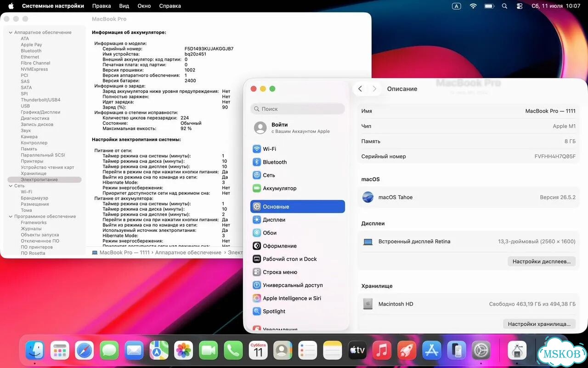588x368 pixels.
Task: Launch FaceTime from the Dock
Action: 209,351
